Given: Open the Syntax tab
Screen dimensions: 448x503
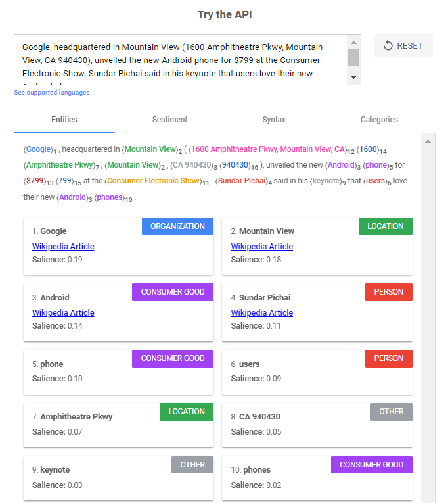Looking at the screenshot, I should click(274, 120).
